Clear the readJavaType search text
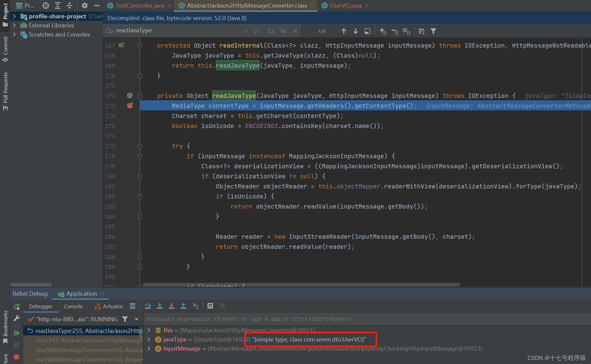The width and height of the screenshot is (591, 364). click(x=246, y=31)
